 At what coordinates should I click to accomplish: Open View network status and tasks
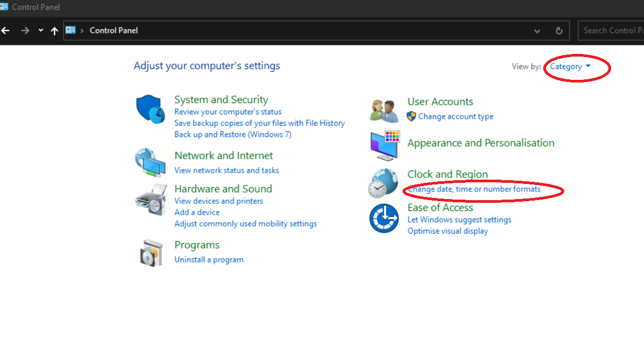226,170
